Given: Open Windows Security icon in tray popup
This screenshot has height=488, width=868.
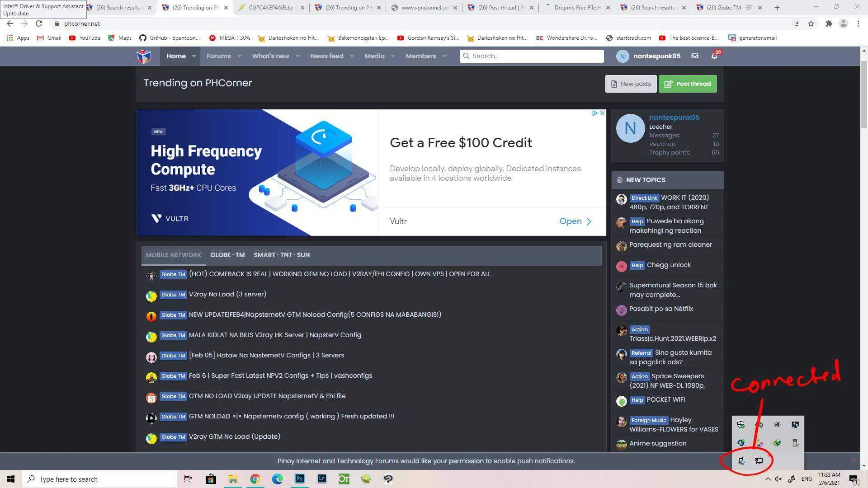Looking at the screenshot, I should 741,424.
